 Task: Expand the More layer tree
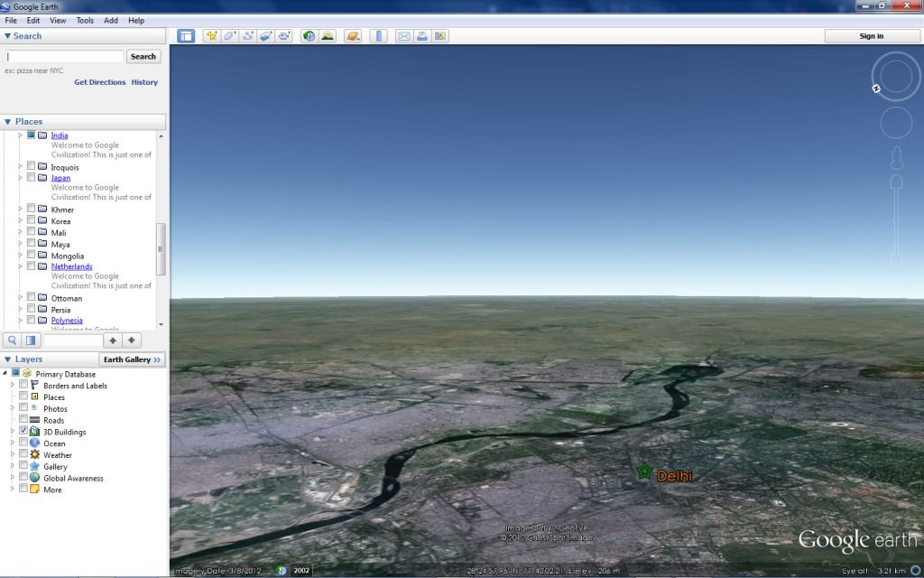point(13,489)
